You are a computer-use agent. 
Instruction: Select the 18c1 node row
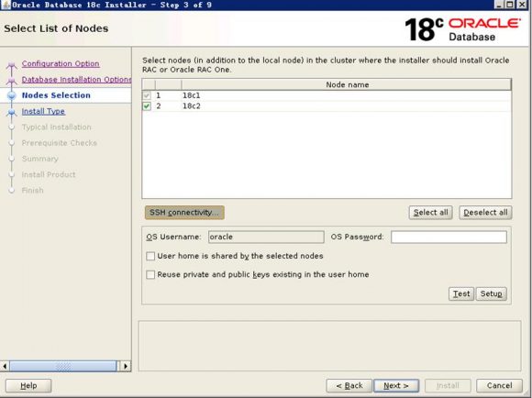click(327, 95)
